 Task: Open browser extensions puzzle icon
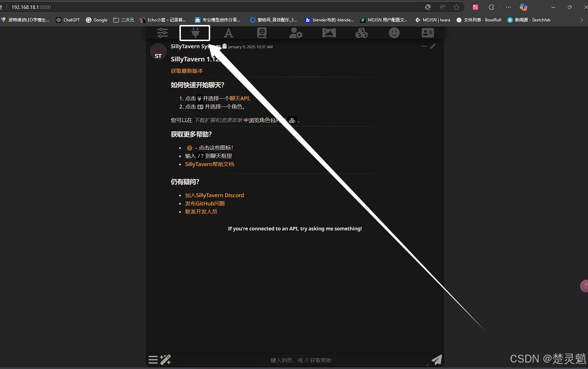pos(491,7)
